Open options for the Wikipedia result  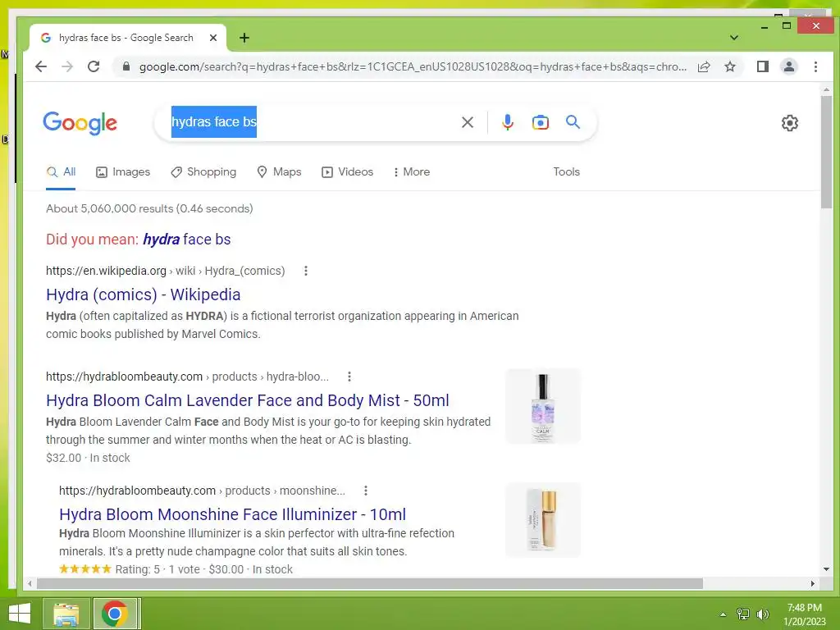[x=306, y=271]
